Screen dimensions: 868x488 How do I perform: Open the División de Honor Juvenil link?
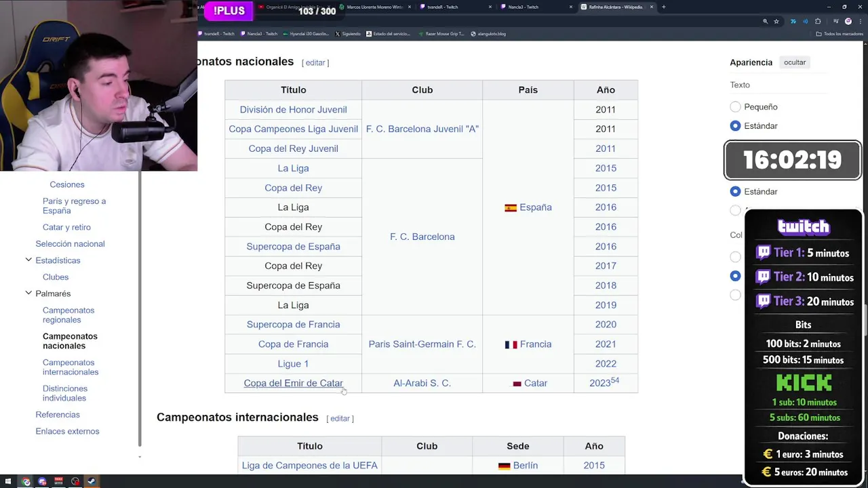pyautogui.click(x=293, y=109)
